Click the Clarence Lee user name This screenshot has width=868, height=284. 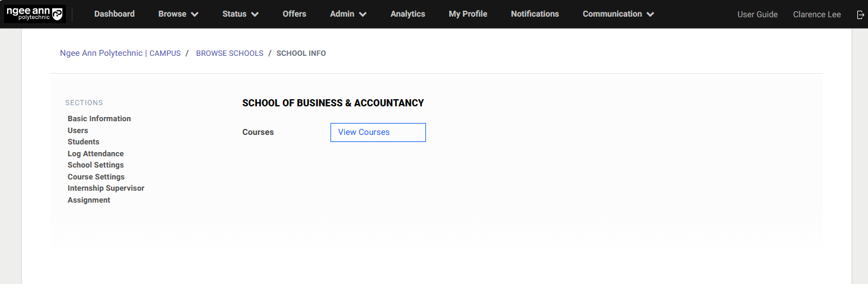click(816, 14)
